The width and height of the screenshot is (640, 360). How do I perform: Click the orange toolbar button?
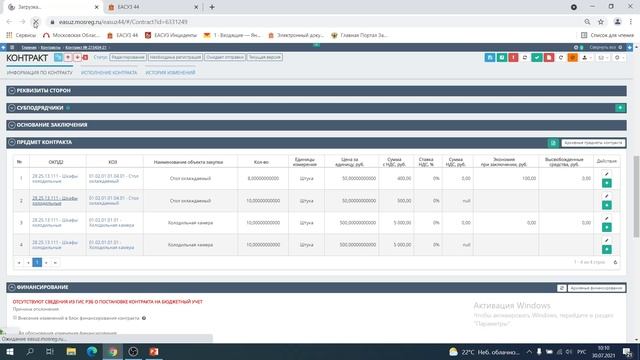(x=573, y=58)
